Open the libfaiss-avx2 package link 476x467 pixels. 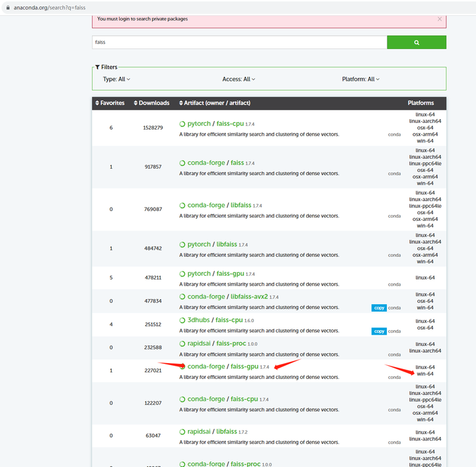click(x=249, y=296)
